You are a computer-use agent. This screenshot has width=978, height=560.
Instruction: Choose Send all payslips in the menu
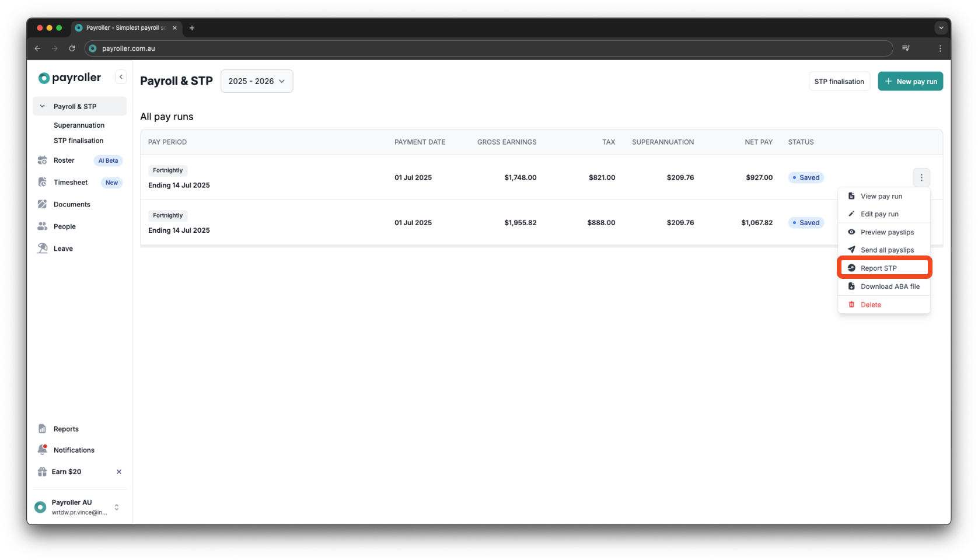click(x=884, y=250)
